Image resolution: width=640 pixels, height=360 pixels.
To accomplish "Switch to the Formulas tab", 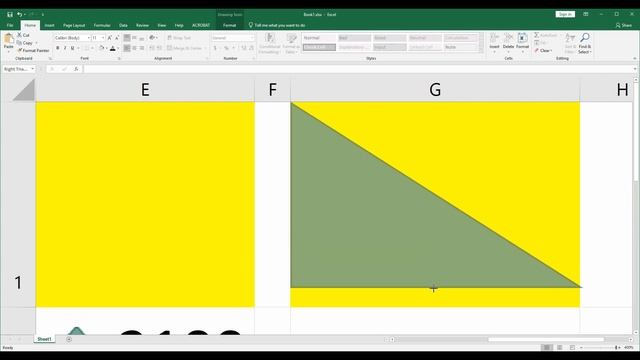I will 102,25.
